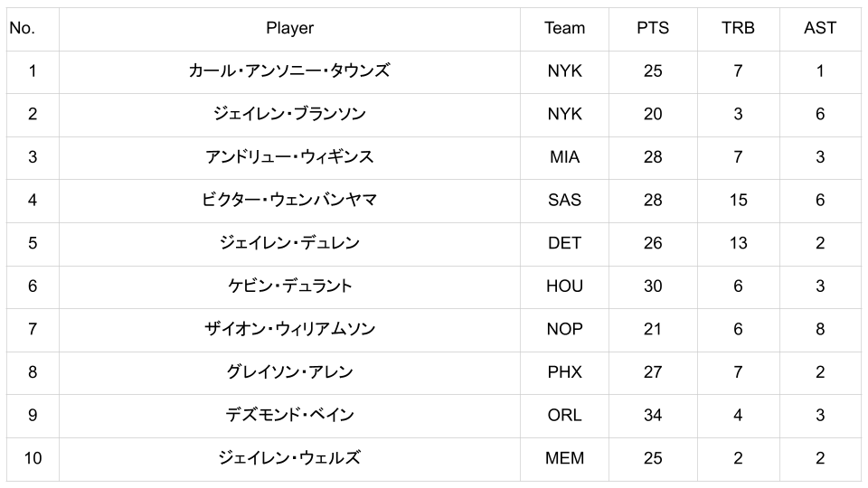This screenshot has height=488, width=868.
Task: Click the PTS column header
Action: pyautogui.click(x=653, y=28)
